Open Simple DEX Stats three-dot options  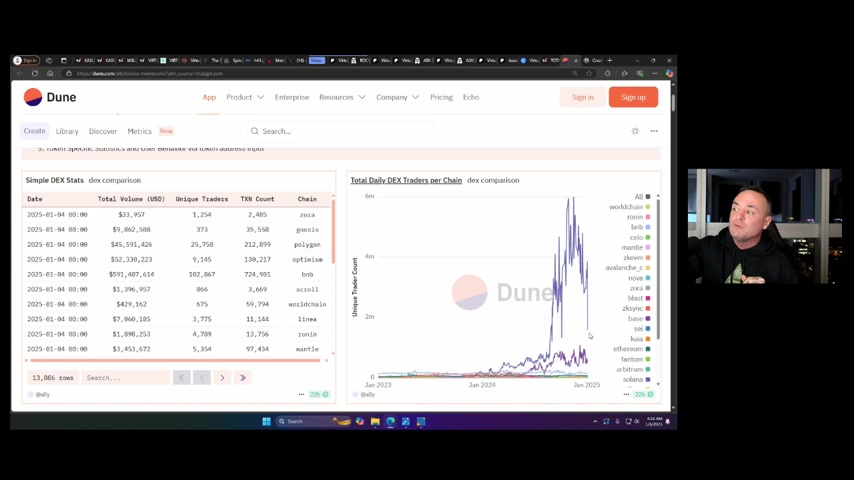[x=301, y=394]
